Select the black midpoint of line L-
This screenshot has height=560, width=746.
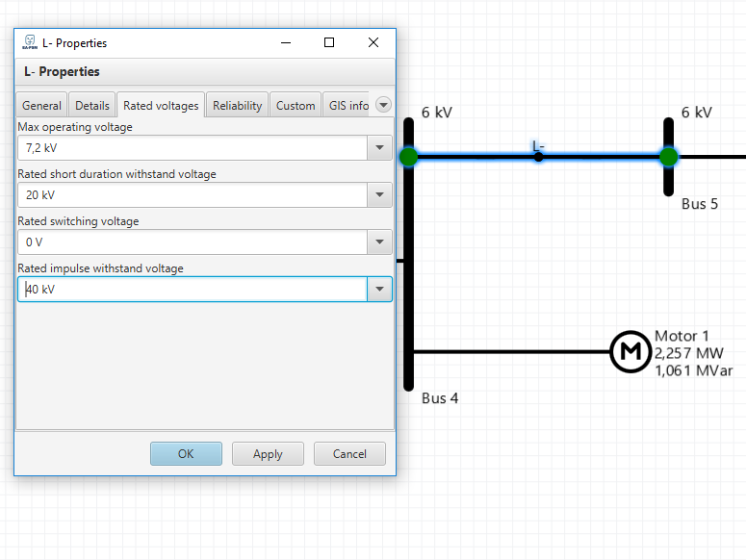(x=538, y=157)
